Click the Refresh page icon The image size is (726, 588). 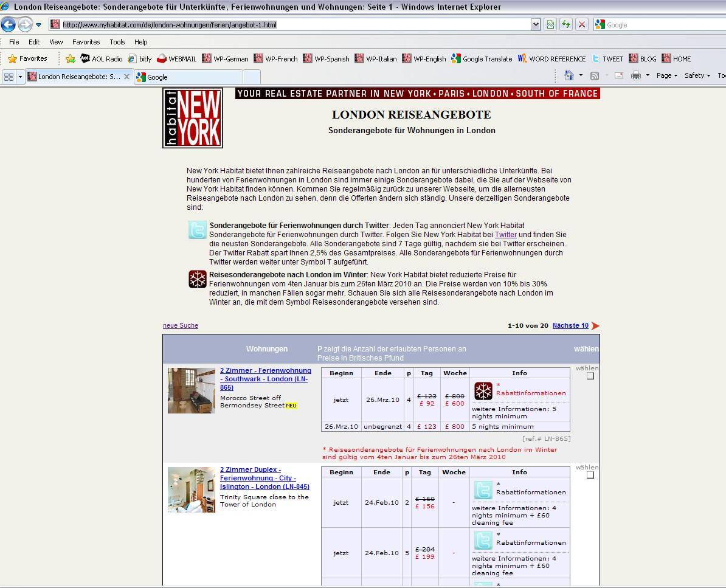pyautogui.click(x=566, y=25)
